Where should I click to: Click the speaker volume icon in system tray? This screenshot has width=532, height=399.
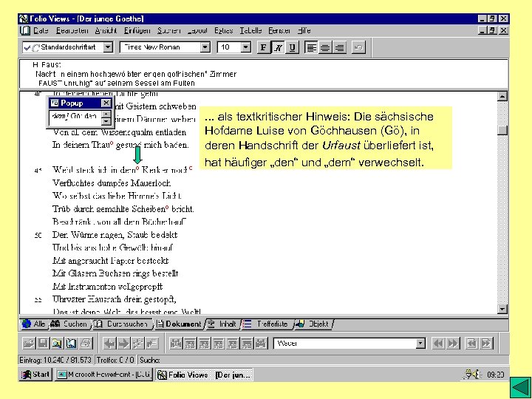point(476,375)
